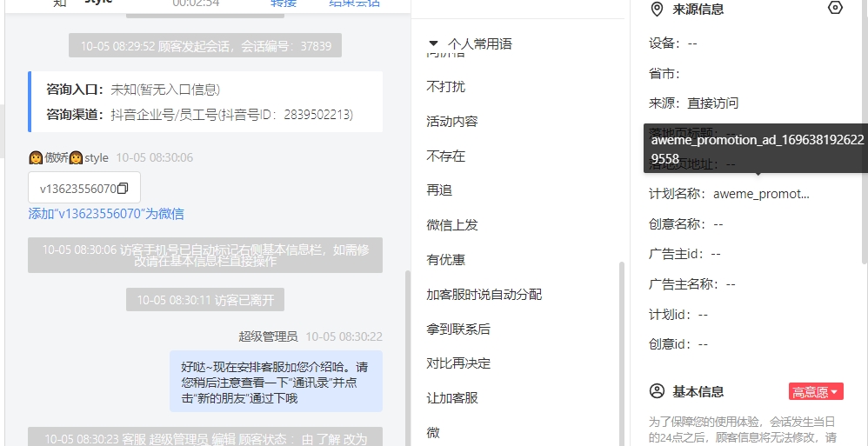This screenshot has height=446, width=868.
Task: Click the 计划id field
Action: coord(678,315)
